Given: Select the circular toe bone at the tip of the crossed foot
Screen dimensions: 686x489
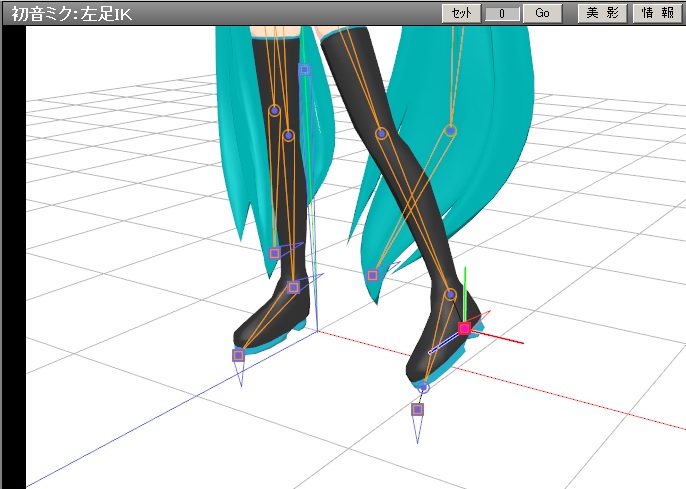Looking at the screenshot, I should pyautogui.click(x=423, y=387).
